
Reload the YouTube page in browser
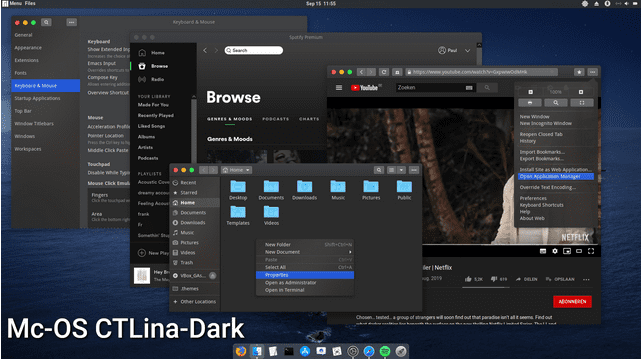pyautogui.click(x=383, y=72)
